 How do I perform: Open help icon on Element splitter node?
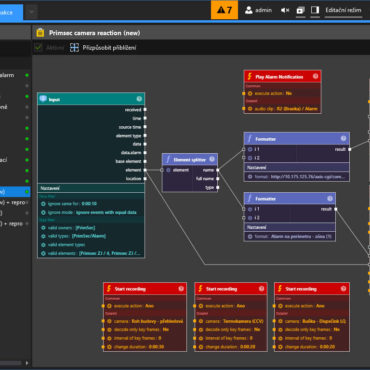pos(212,159)
